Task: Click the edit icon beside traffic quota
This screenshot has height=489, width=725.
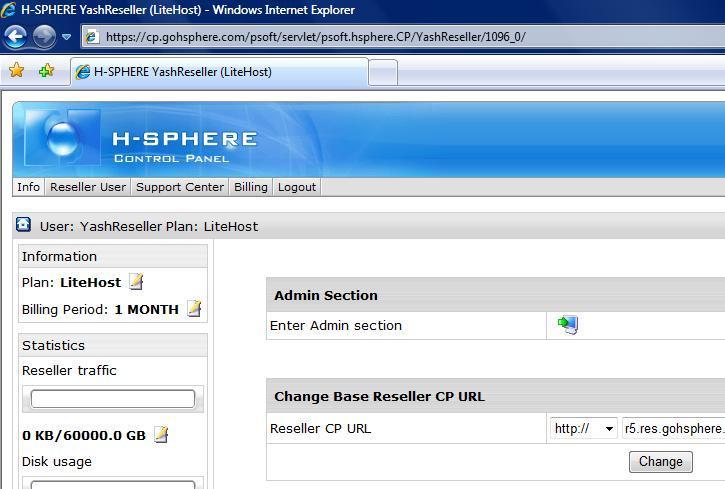Action: [x=161, y=435]
